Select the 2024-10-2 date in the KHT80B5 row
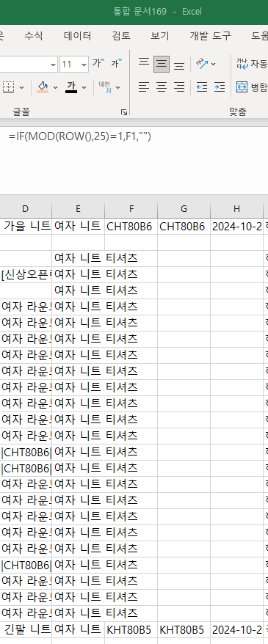The width and height of the screenshot is (268, 644). click(236, 629)
